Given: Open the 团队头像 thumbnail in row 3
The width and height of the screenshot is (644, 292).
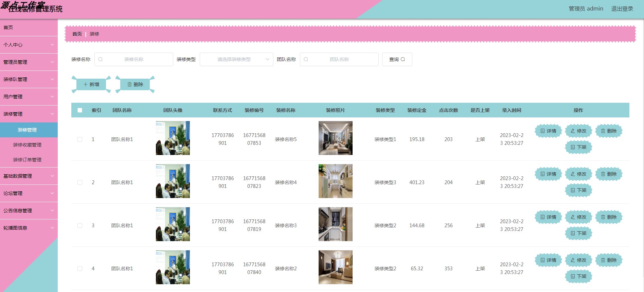Looking at the screenshot, I should (173, 224).
